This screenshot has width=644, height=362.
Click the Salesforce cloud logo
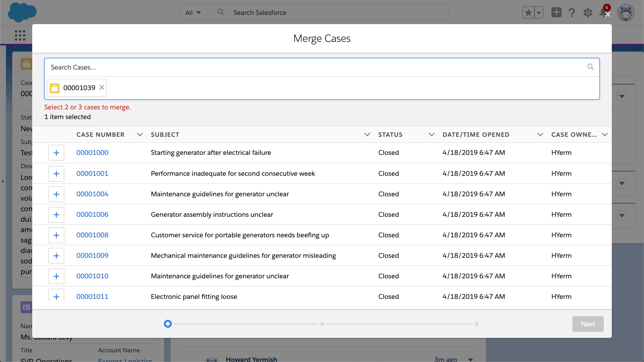(x=23, y=12)
